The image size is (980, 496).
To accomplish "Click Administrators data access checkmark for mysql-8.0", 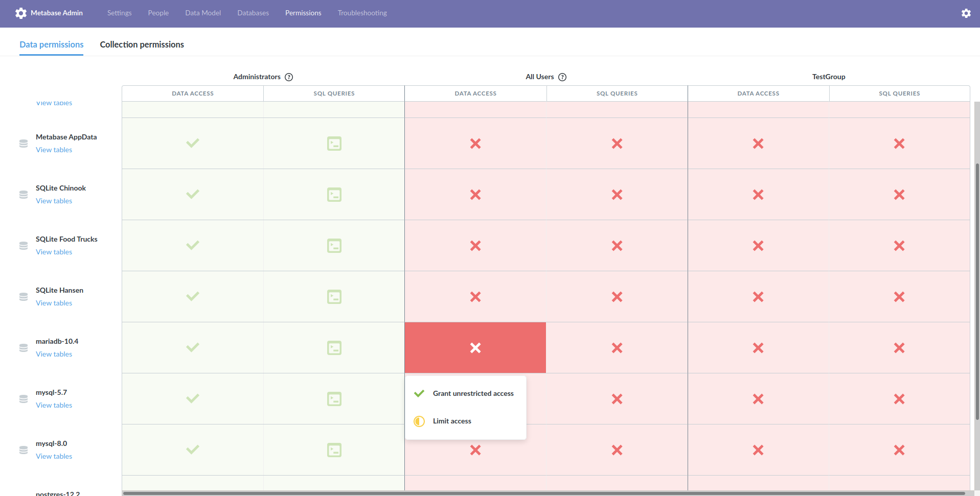I will (193, 450).
